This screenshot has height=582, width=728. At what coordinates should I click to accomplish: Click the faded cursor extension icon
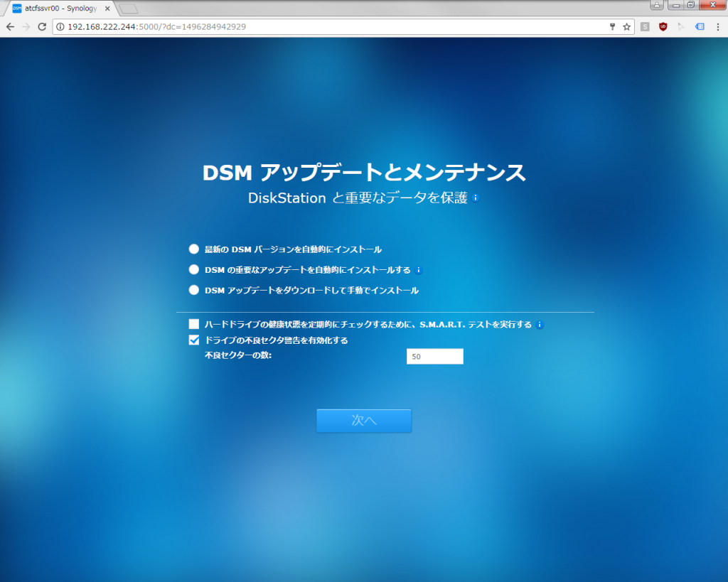pos(681,27)
